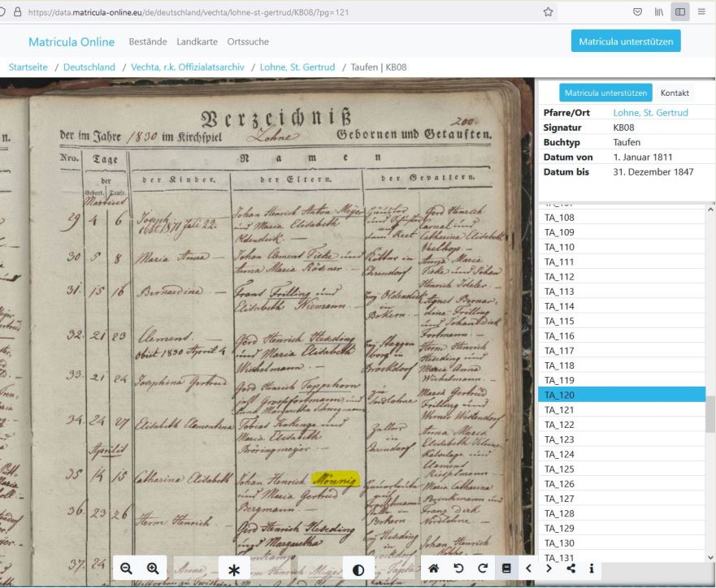Go to Deutschland breadcrumb
Viewport: 716px width, 588px height.
click(89, 67)
